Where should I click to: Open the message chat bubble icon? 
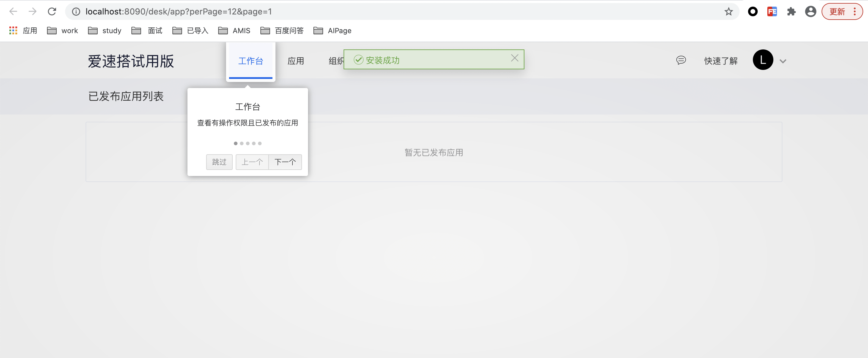[x=681, y=60]
